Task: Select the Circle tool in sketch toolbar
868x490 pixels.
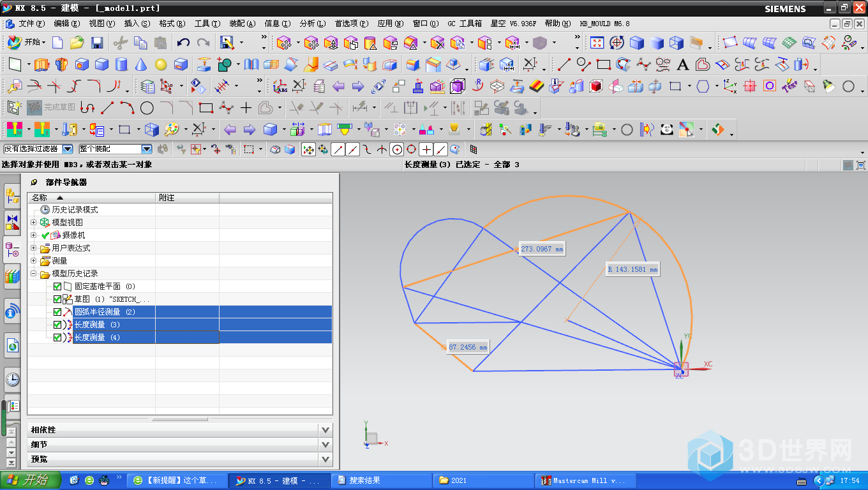Action: 147,108
